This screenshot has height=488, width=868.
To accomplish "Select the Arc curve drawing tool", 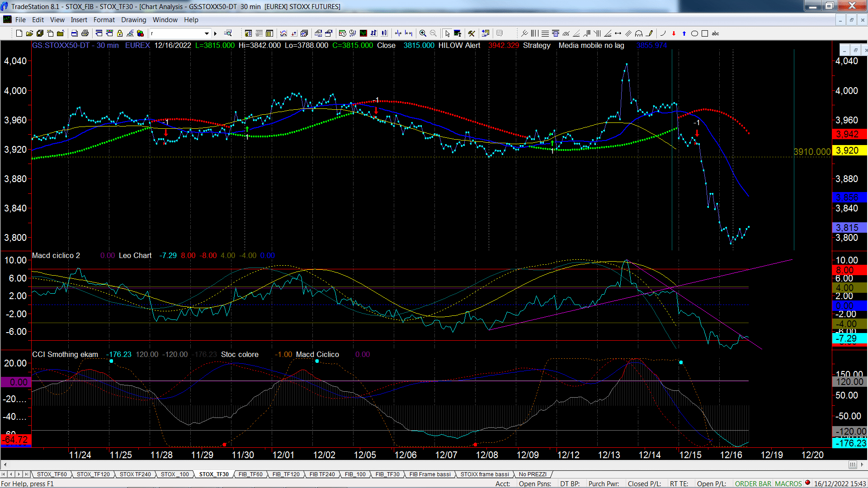I will [663, 33].
